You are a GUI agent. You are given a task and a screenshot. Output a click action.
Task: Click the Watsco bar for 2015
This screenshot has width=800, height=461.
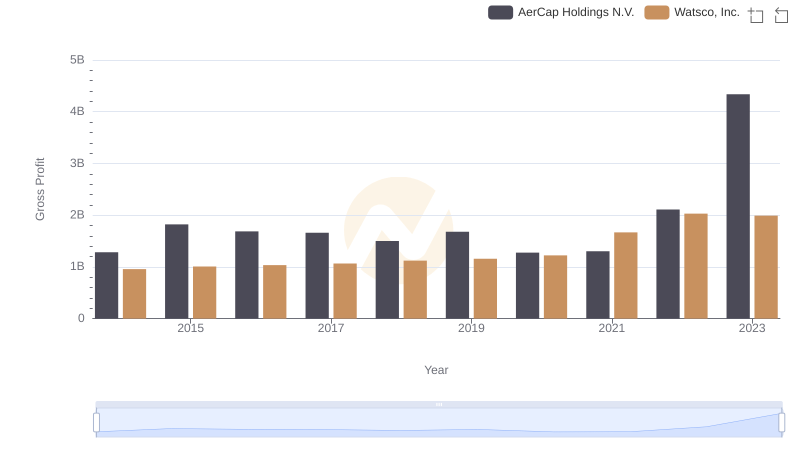(205, 293)
